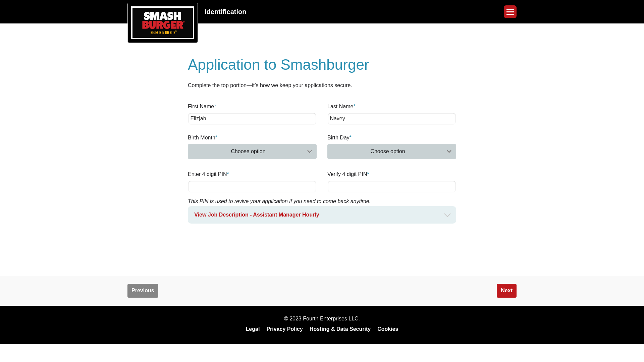Open Hosting & Data Security link

[340, 329]
